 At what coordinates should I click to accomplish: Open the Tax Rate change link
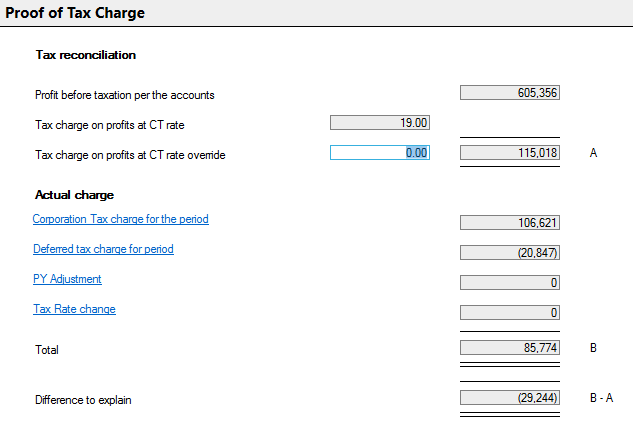(74, 309)
